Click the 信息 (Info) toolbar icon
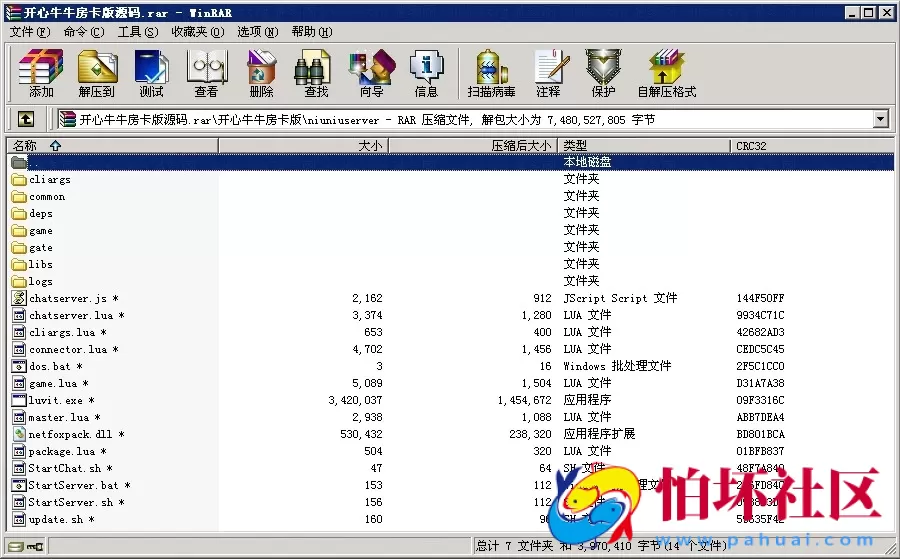900x559 pixels. click(426, 73)
